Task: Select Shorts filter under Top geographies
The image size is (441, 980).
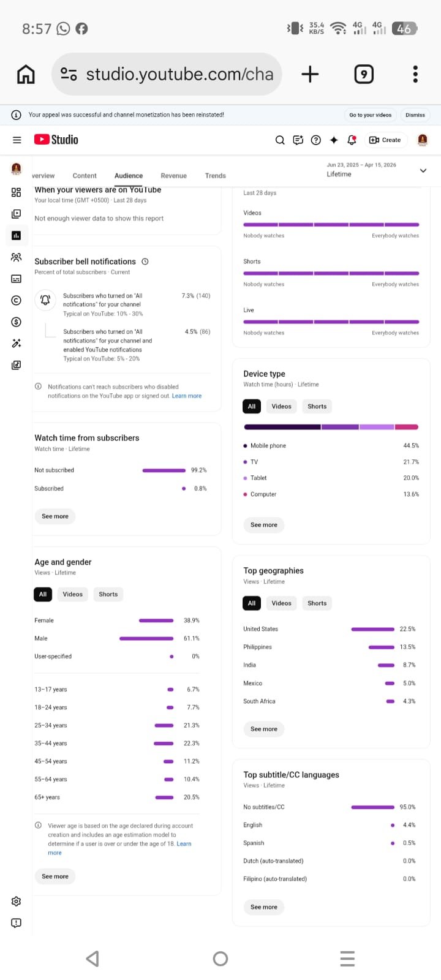Action: [317, 603]
